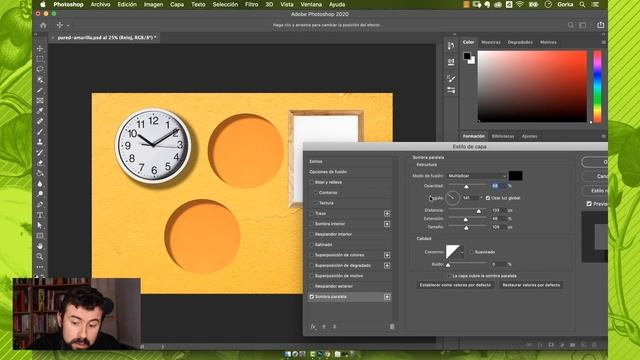Select the Eraser tool
Viewport: 640px width, 360px height.
point(40,163)
